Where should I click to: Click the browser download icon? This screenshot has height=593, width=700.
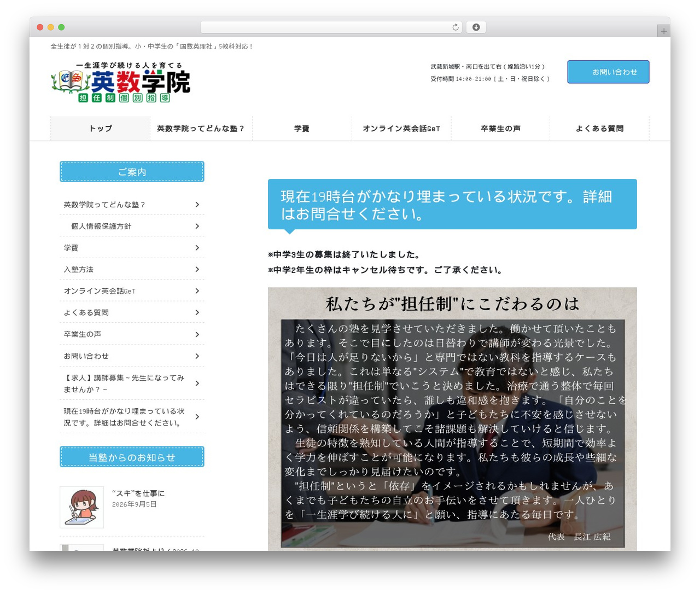[x=476, y=27]
